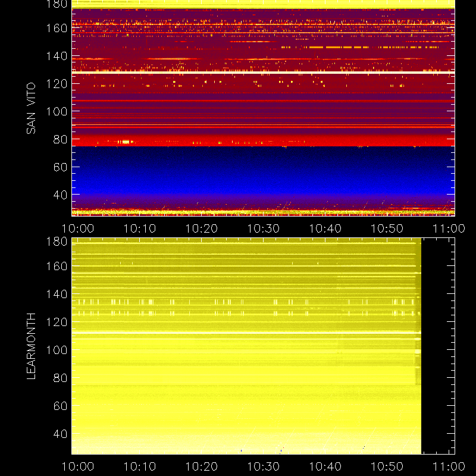The height and width of the screenshot is (476, 476).
Task: Pick the 10:10 time label below San Vito plot
Action: point(140,228)
